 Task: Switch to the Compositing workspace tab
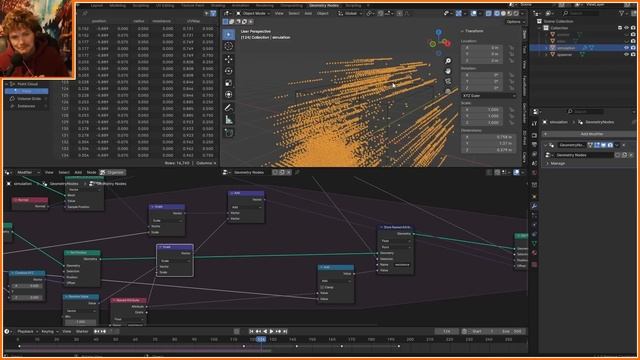coord(291,6)
